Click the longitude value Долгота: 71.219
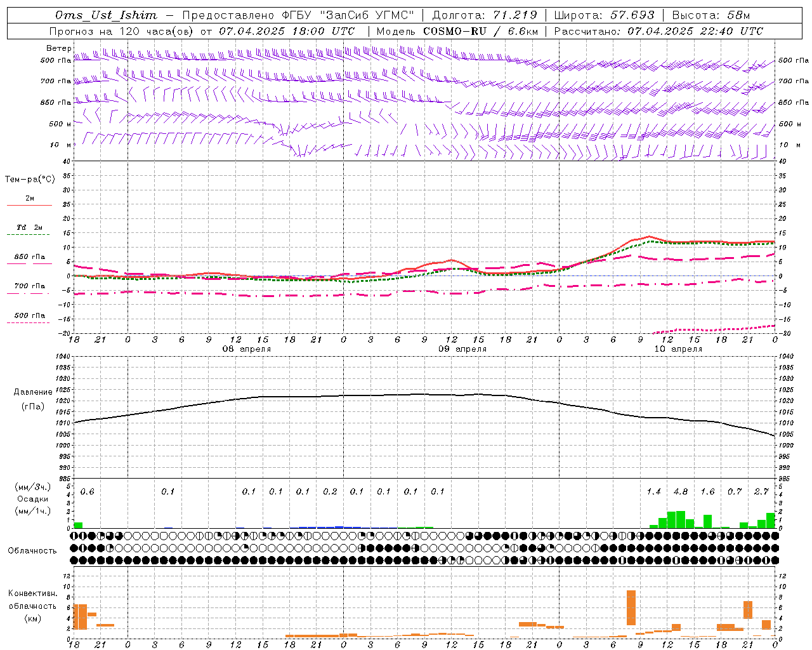The height and width of the screenshot is (650, 812). (x=485, y=15)
